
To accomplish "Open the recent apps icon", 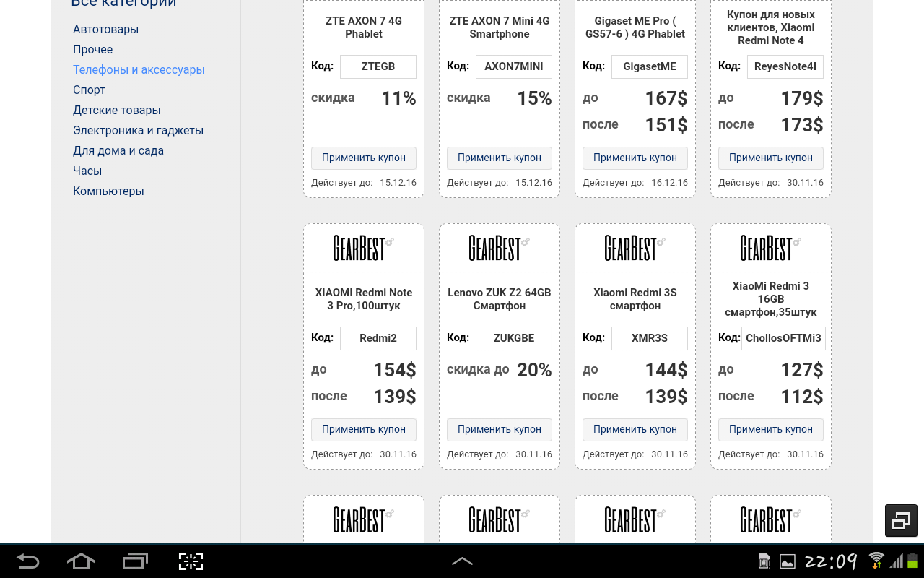I will point(135,561).
